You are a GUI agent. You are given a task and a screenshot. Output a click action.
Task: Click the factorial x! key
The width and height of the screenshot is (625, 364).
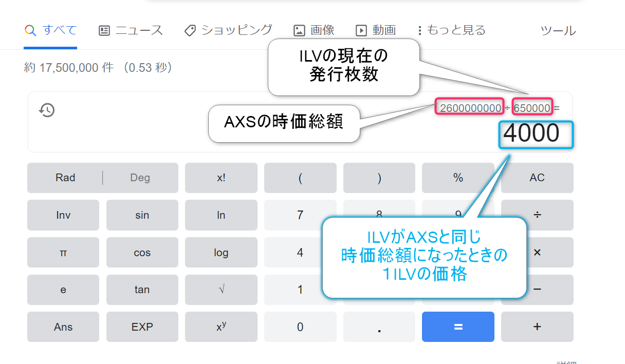(x=221, y=178)
